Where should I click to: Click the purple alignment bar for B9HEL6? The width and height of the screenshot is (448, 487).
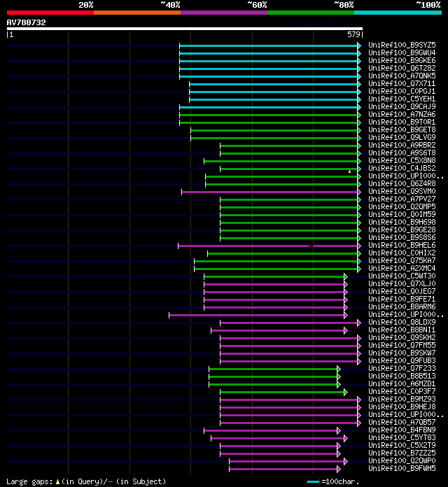pyautogui.click(x=268, y=246)
